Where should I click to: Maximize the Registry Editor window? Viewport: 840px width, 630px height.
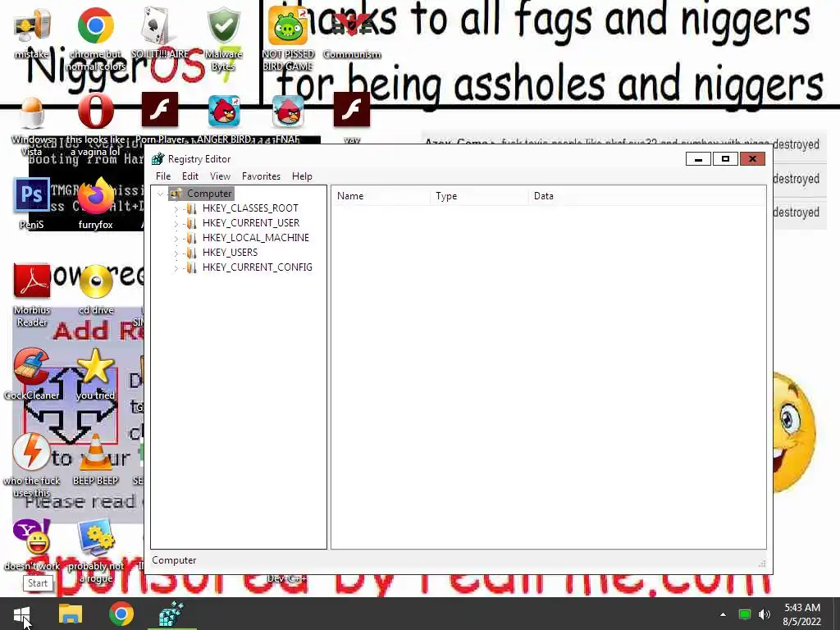coord(725,159)
